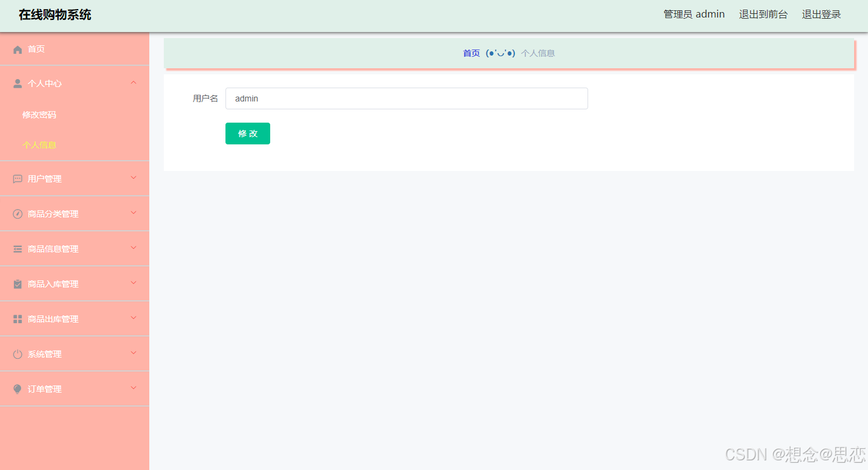The width and height of the screenshot is (868, 470).
Task: Click the green 修改 button
Action: (248, 134)
